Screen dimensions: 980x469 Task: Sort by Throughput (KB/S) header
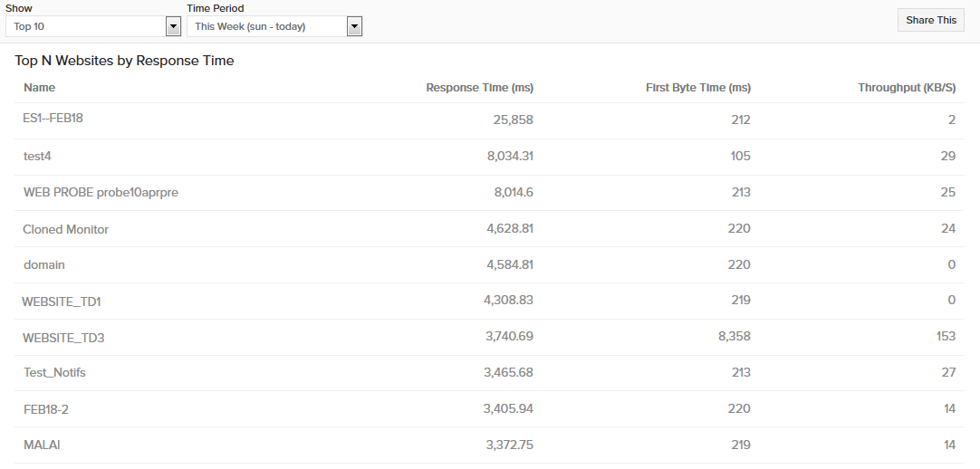pyautogui.click(x=907, y=88)
